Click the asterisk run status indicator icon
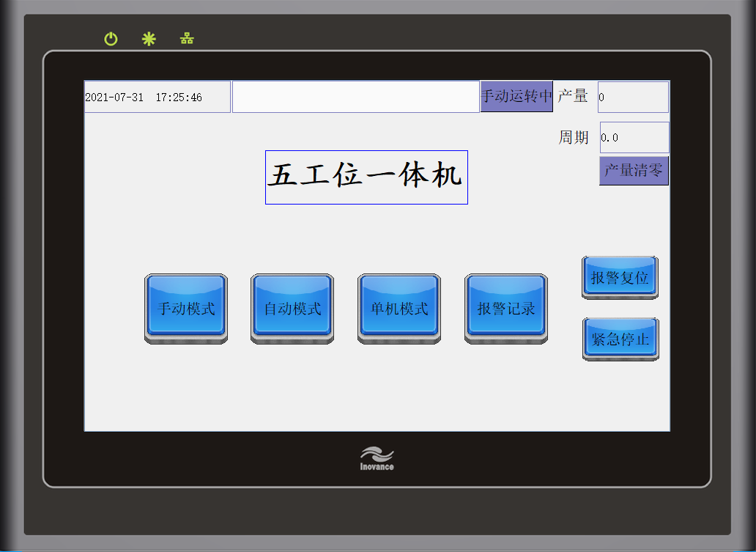756x552 pixels. click(149, 39)
